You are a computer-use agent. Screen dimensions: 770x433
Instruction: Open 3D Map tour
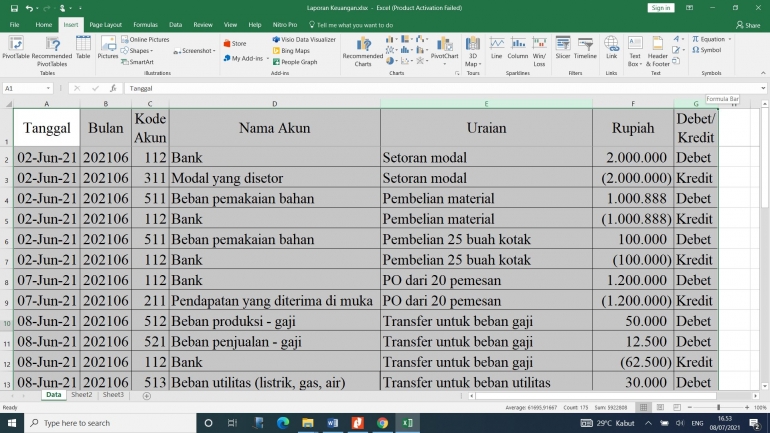[472, 51]
